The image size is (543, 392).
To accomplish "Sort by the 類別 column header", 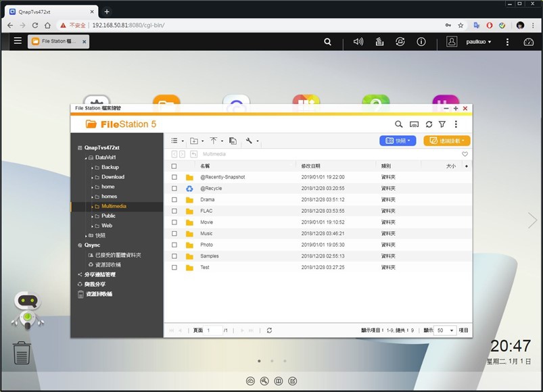I will click(x=386, y=166).
